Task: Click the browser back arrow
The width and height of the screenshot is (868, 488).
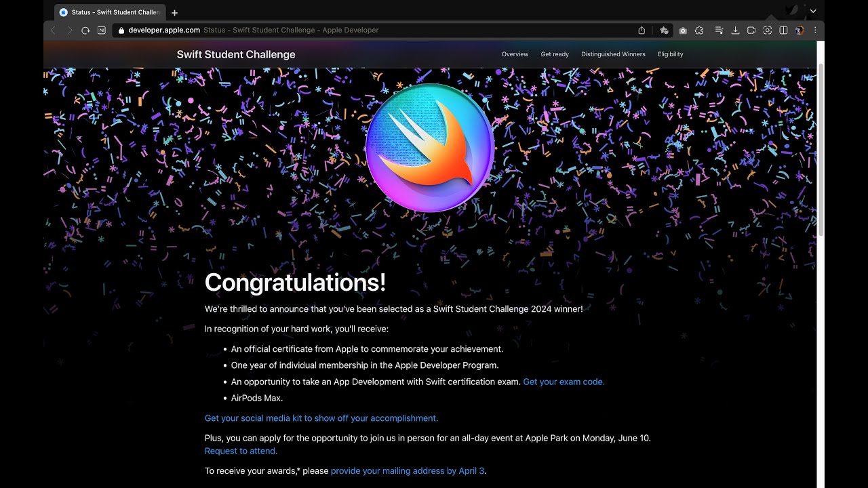Action: (53, 30)
